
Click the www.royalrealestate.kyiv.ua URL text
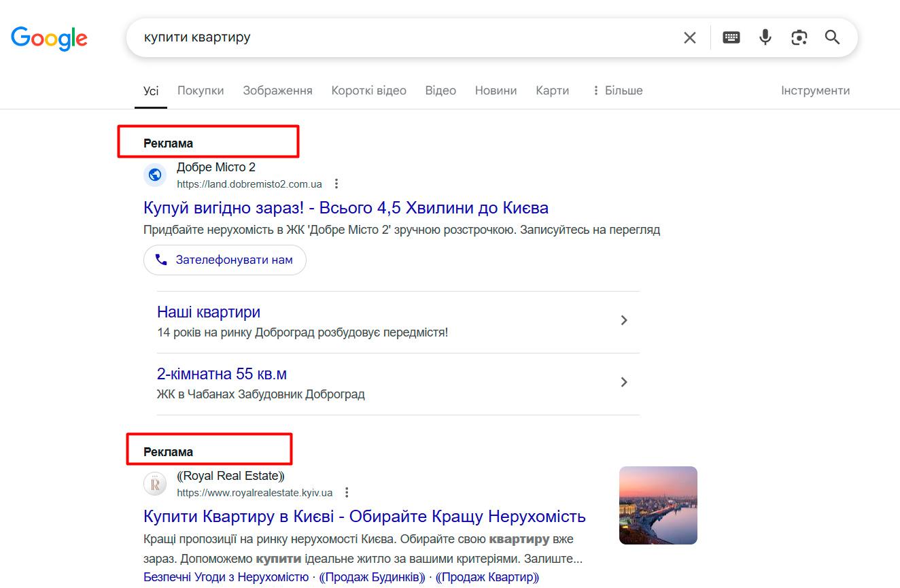tap(255, 493)
